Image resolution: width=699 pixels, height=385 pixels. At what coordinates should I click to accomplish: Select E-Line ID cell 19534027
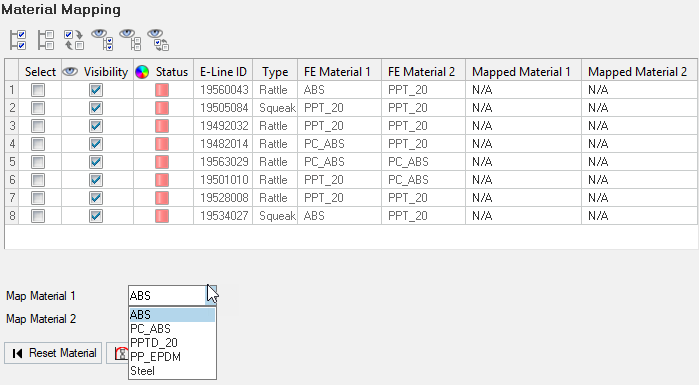coord(223,216)
